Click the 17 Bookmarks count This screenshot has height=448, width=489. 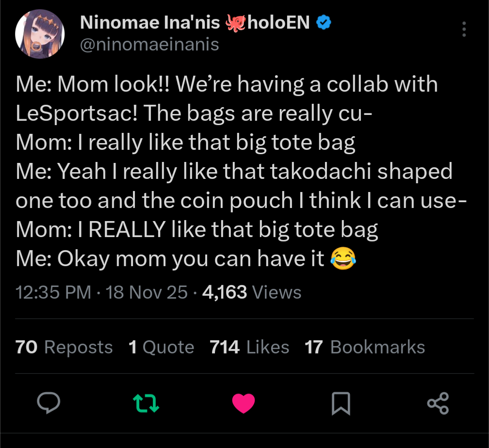click(x=364, y=347)
